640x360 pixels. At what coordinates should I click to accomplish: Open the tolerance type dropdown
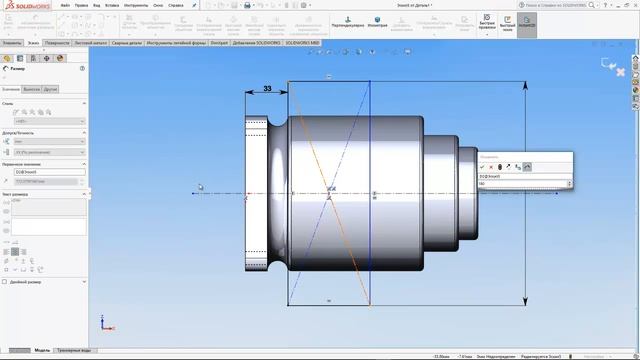click(x=49, y=141)
